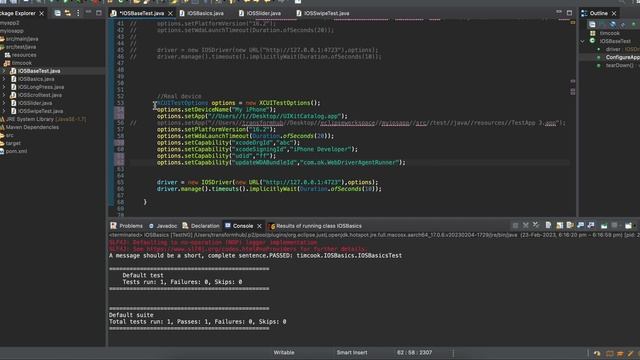Expand IOSSwipeTest.java tree node
Image resolution: width=640 pixels, height=360 pixels.
4,111
